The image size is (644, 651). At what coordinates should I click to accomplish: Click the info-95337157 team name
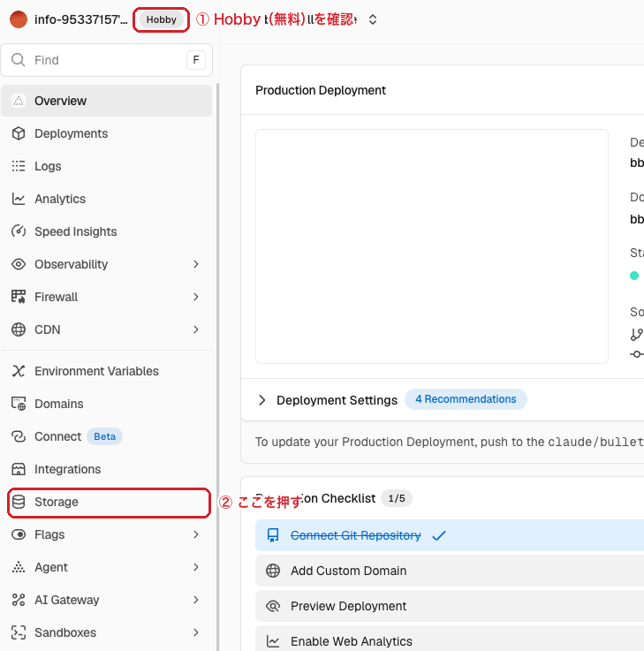click(81, 19)
